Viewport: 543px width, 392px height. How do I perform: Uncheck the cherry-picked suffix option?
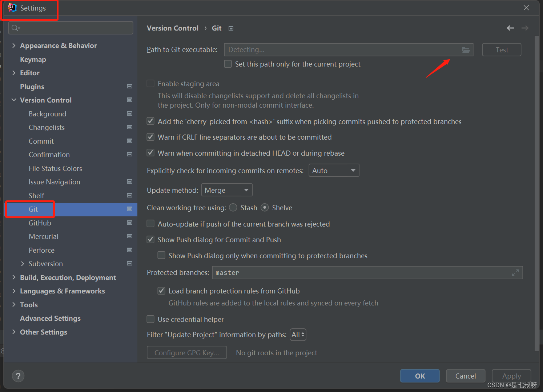tap(150, 121)
